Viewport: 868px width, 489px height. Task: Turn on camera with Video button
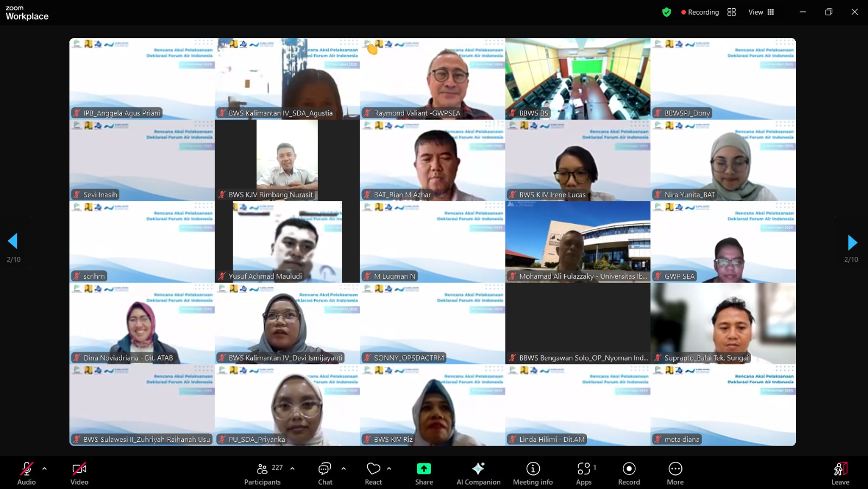(x=79, y=473)
